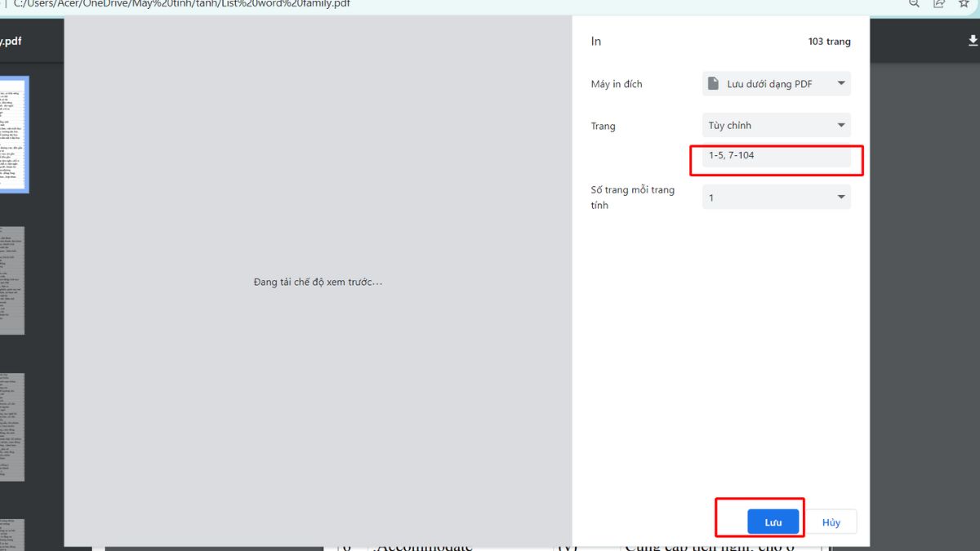Click the share page icon in address bar
The image size is (980, 551).
coord(939,3)
